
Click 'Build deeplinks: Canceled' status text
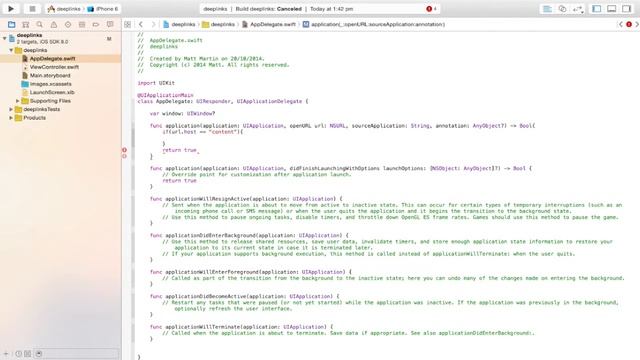[x=269, y=9]
